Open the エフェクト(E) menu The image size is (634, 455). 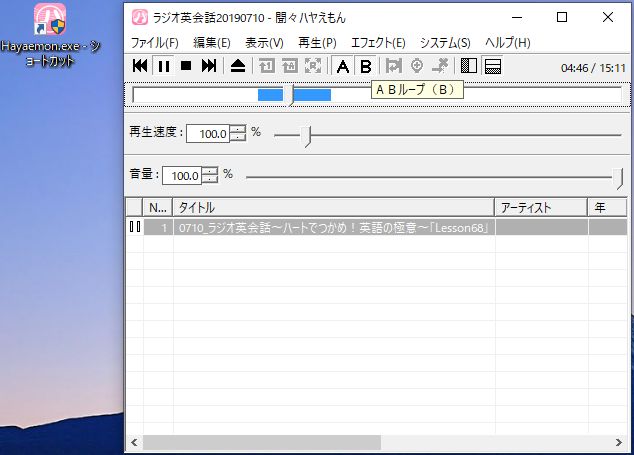click(x=378, y=42)
